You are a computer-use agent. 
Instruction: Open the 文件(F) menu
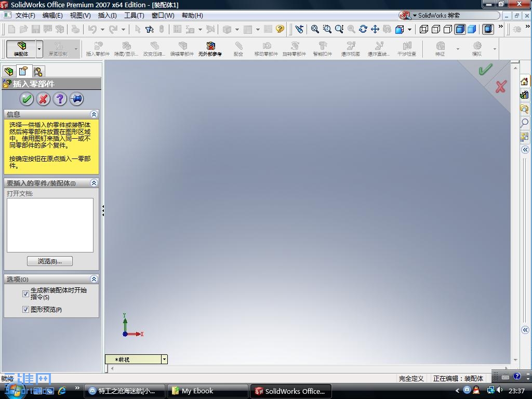point(25,16)
